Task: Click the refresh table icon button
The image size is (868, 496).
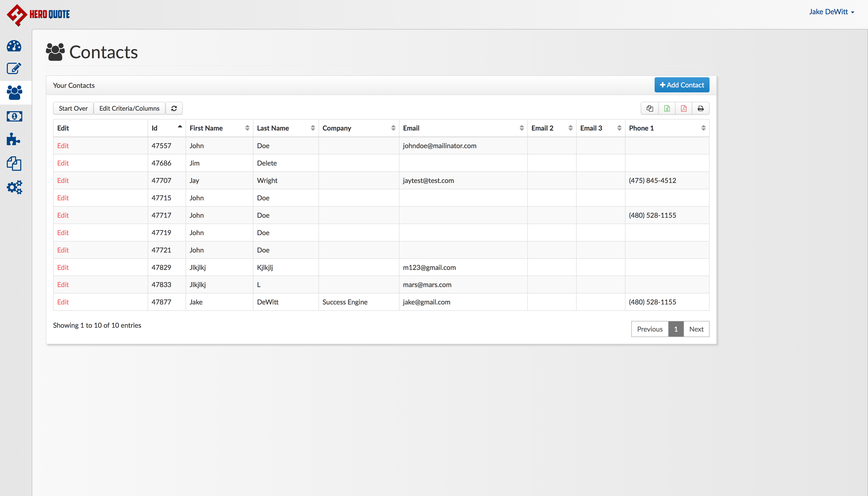Action: point(174,108)
